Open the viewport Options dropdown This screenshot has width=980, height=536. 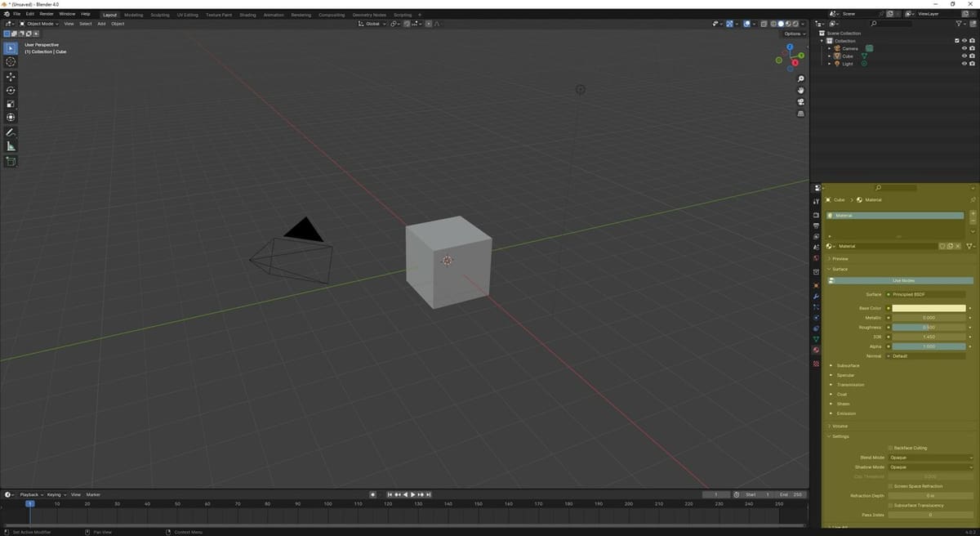click(x=795, y=33)
